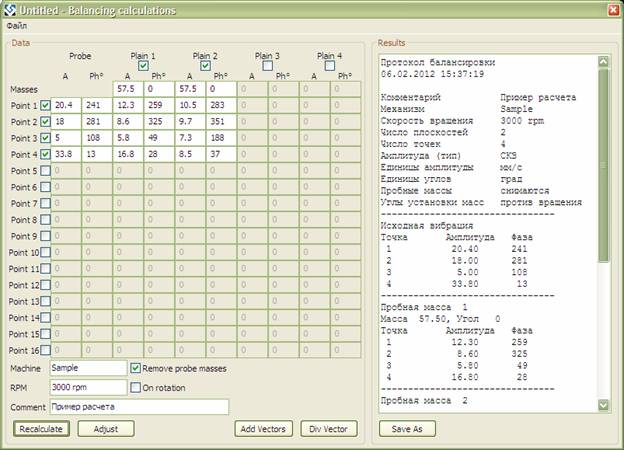This screenshot has height=450, width=624.
Task: Enable the Plain 3 checkbox
Action: (267, 66)
